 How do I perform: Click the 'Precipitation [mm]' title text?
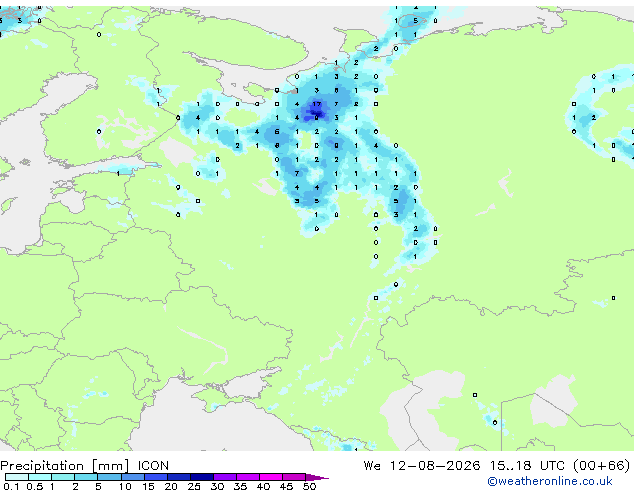coord(65,466)
